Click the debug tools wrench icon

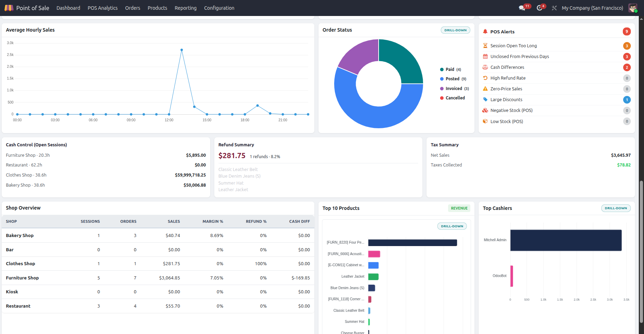554,8
